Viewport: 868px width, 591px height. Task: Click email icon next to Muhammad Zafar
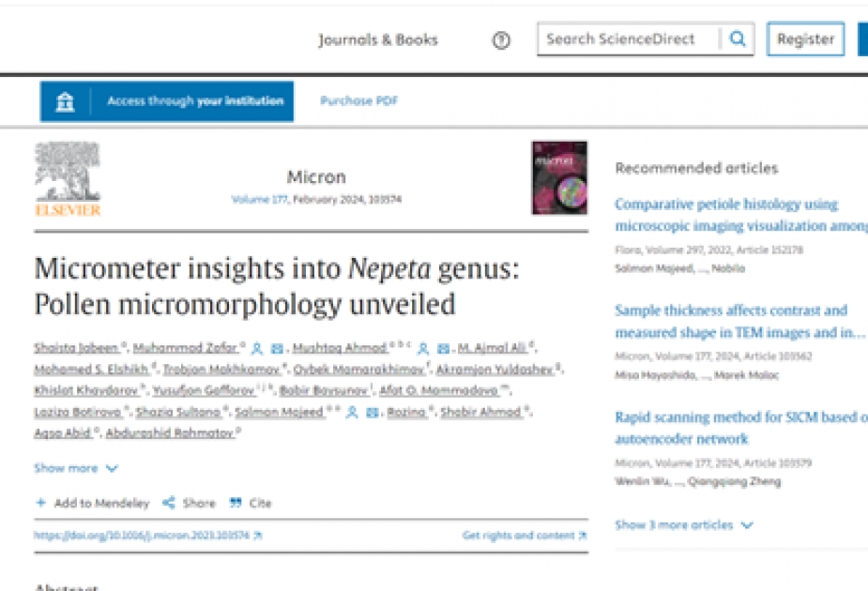(277, 349)
